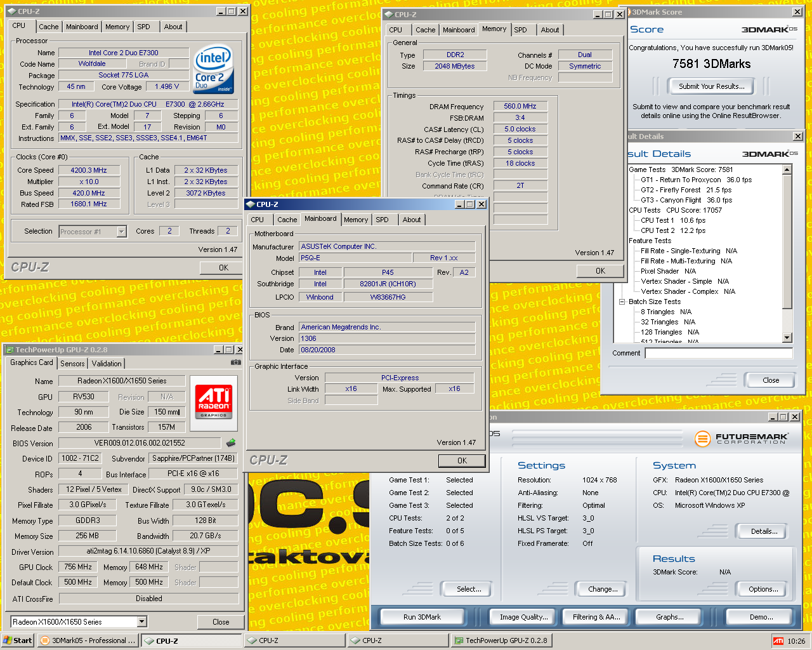Click OK in Memory CPU-Z window
The height and width of the screenshot is (650, 812).
600,271
